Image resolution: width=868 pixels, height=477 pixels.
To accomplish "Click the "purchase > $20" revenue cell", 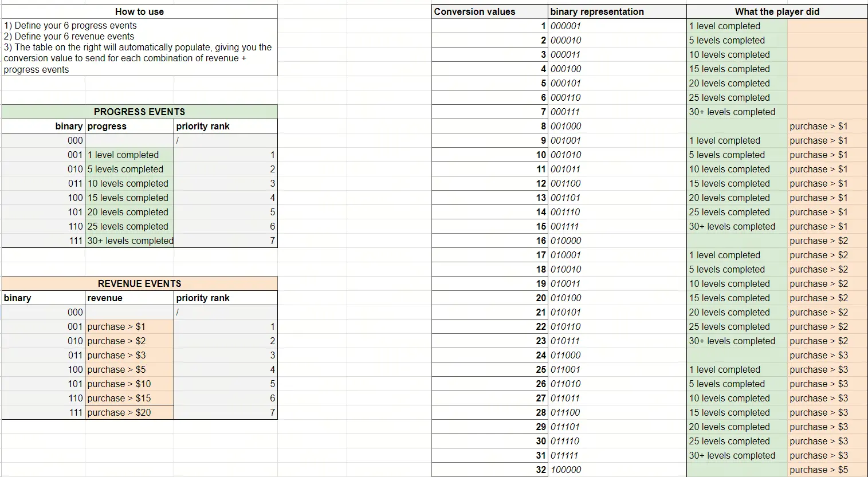I will point(129,412).
